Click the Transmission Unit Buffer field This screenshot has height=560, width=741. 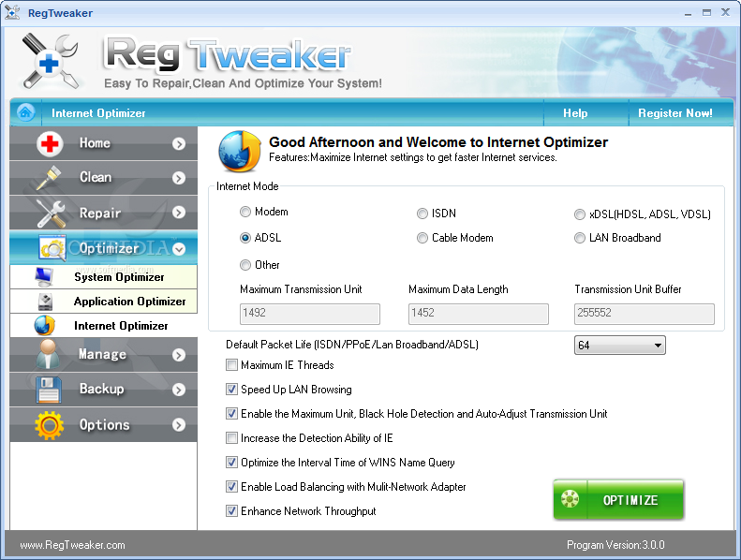click(645, 314)
